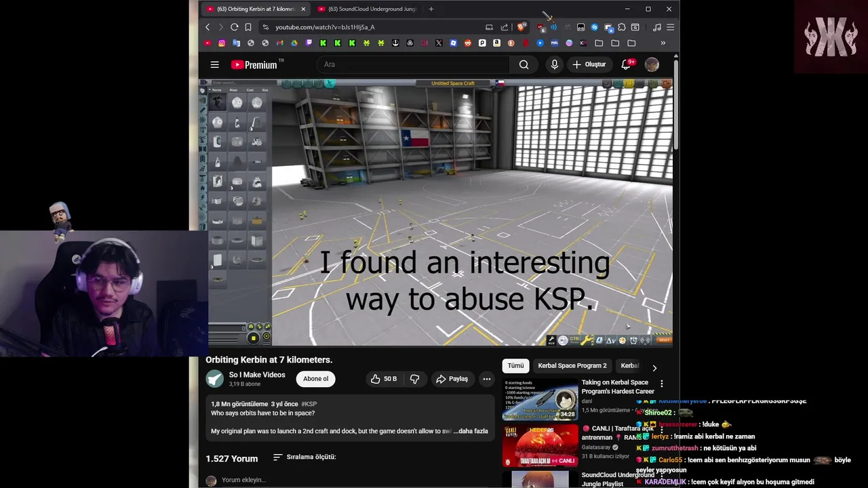The width and height of the screenshot is (868, 488).
Task: Close the Orbiting Kerbin tab
Action: click(x=303, y=9)
